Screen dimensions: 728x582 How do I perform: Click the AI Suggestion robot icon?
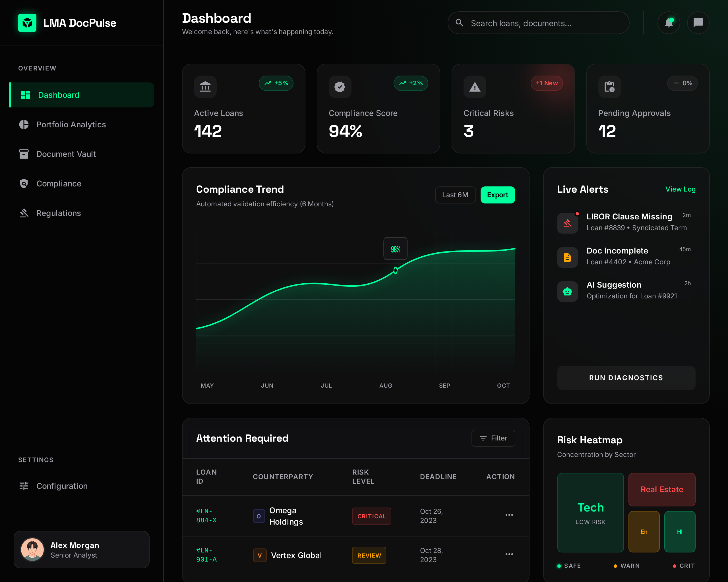pyautogui.click(x=567, y=292)
